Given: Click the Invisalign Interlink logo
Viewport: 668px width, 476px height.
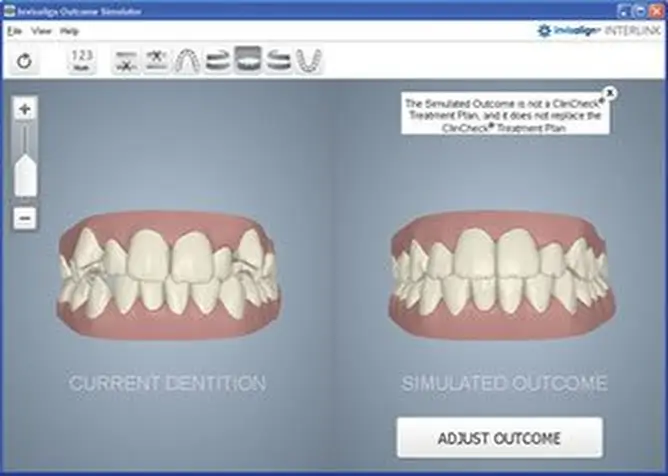Looking at the screenshot, I should [599, 31].
